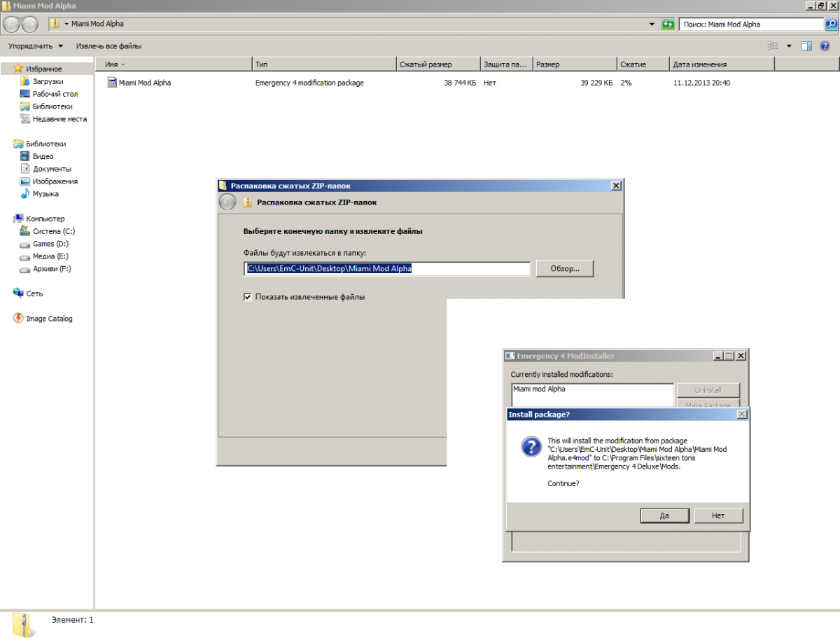Refresh the Miami Mod Alpha folder
The width and height of the screenshot is (840, 643).
(668, 24)
